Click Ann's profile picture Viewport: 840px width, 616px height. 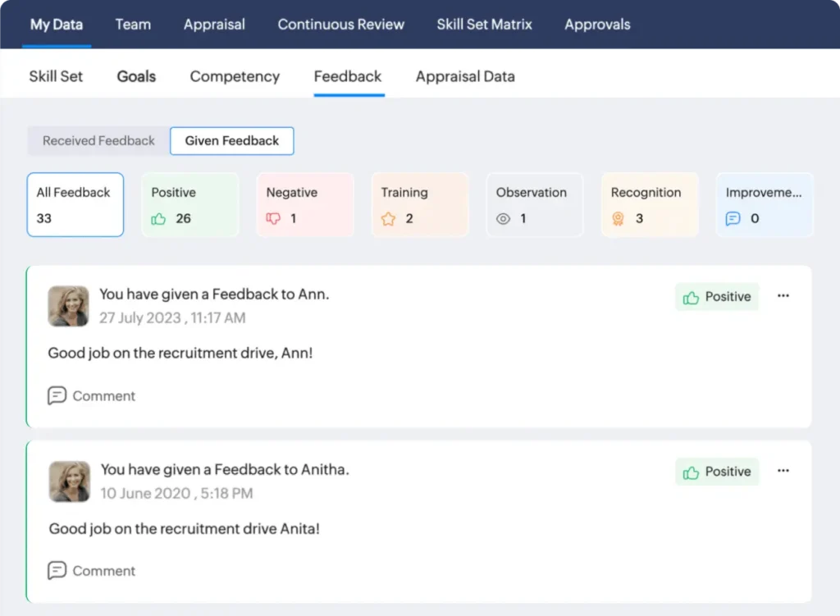click(x=68, y=306)
